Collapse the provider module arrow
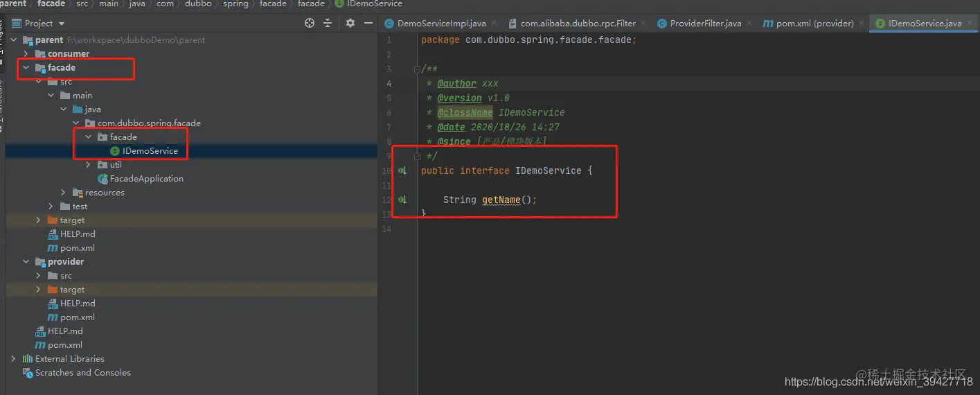Image resolution: width=980 pixels, height=395 pixels. click(26, 262)
